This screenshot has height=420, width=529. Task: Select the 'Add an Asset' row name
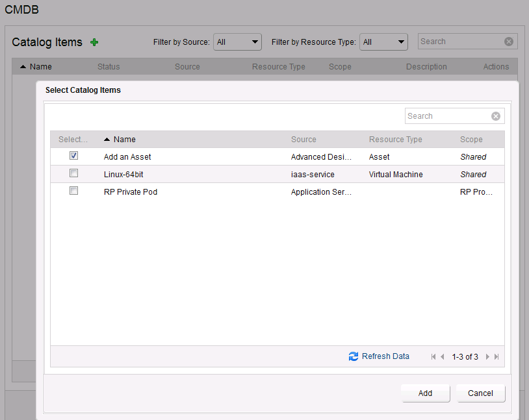tap(127, 156)
